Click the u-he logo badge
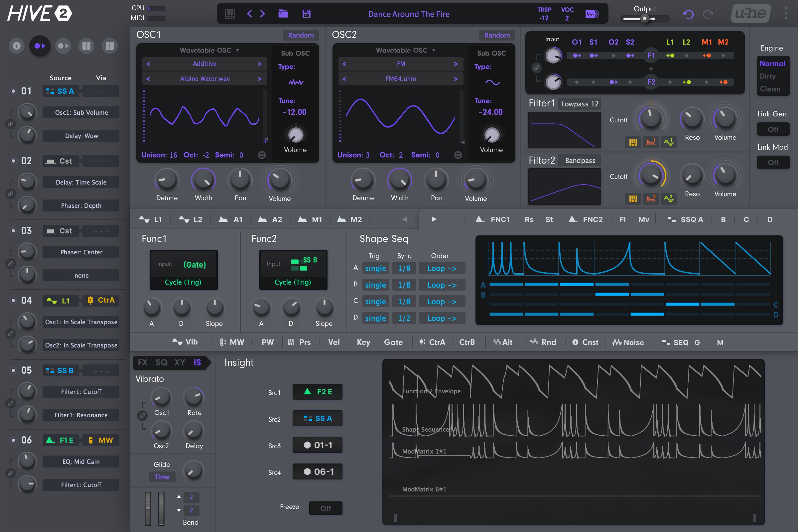The height and width of the screenshot is (532, 798). (x=750, y=14)
